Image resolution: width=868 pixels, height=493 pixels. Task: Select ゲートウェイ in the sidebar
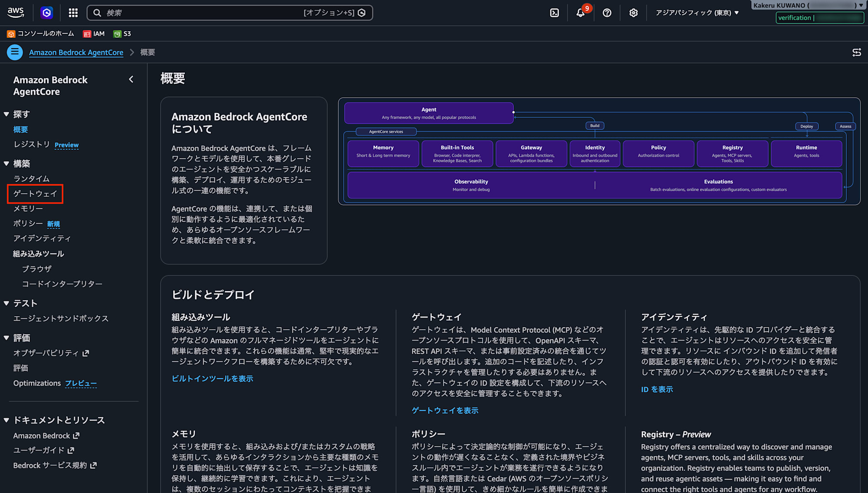pyautogui.click(x=35, y=194)
